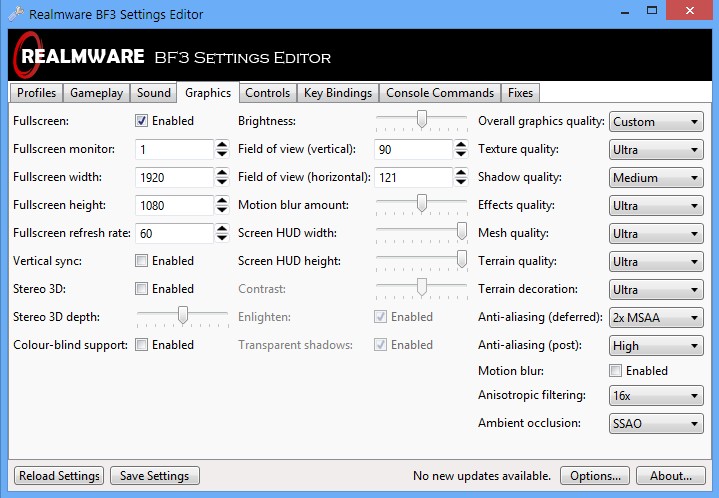
Task: Click the wrench icon in the title bar
Action: [x=13, y=14]
